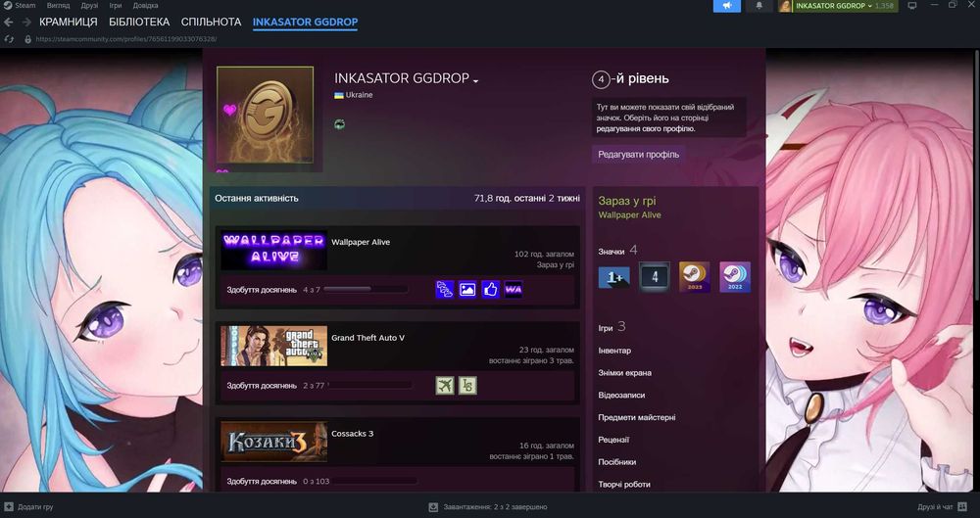The image size is (980, 518).
Task: Reload the page with refresh icon
Action: pyautogui.click(x=9, y=39)
